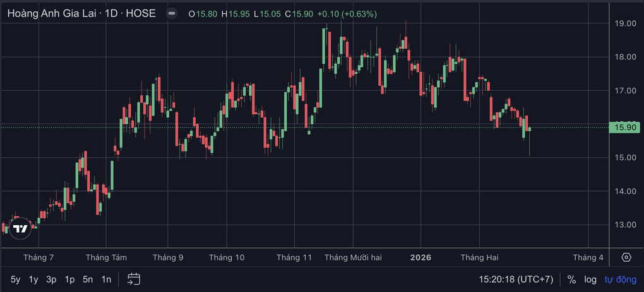This screenshot has height=292, width=644.
Task: Switch to the 3p time range
Action: pyautogui.click(x=52, y=279)
